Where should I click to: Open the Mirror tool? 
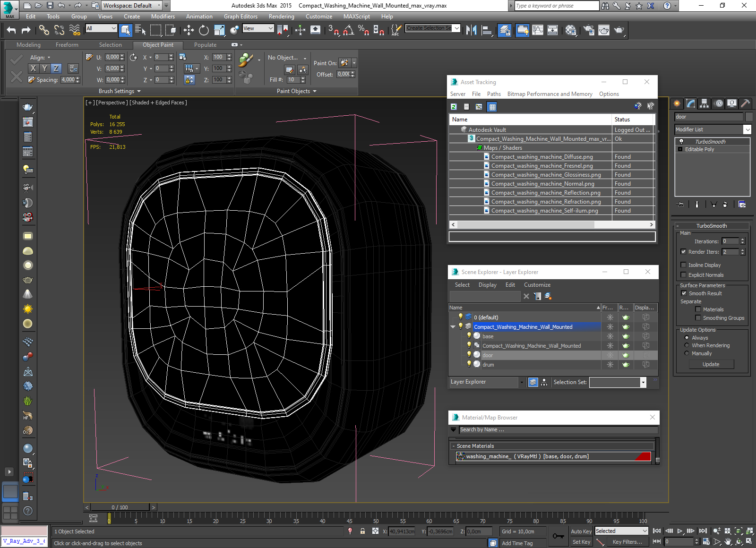tap(471, 30)
